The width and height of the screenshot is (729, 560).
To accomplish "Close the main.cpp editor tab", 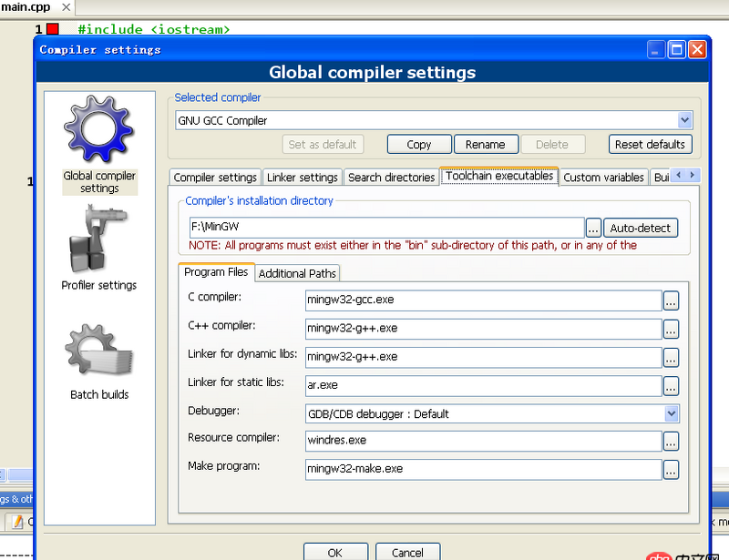I will click(x=66, y=7).
